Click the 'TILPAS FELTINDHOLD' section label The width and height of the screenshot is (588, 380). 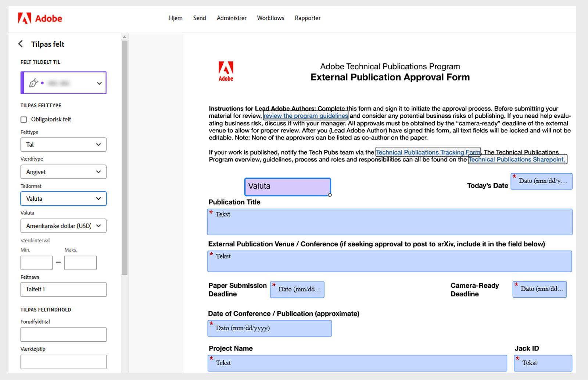pos(46,310)
